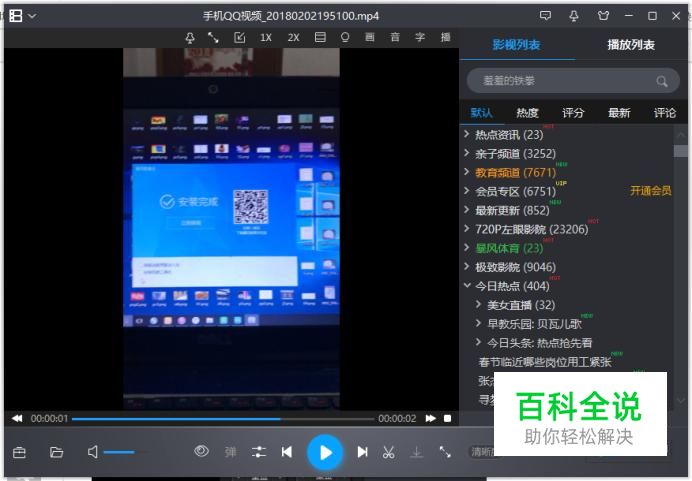
Task: Expand the 教育频道 (7671) category
Action: tap(467, 172)
